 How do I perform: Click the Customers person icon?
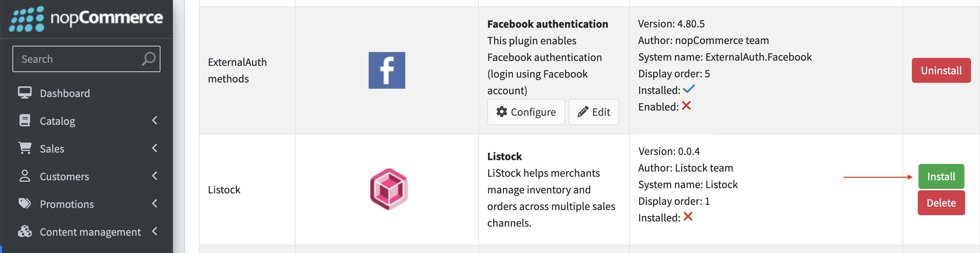(x=25, y=176)
